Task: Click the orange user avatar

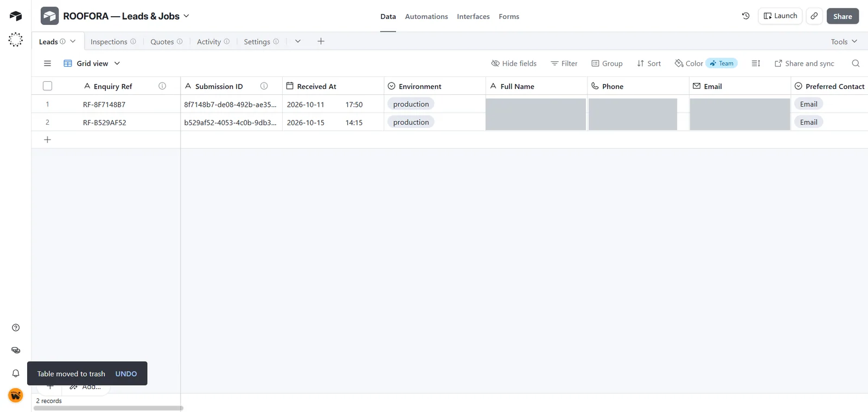Action: click(16, 395)
